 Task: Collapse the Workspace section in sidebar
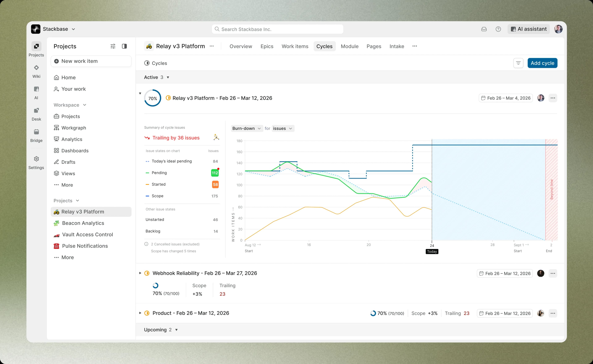tap(85, 105)
